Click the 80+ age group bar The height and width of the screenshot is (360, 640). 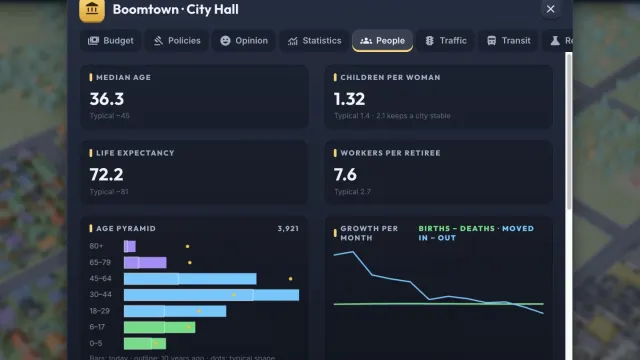click(130, 246)
